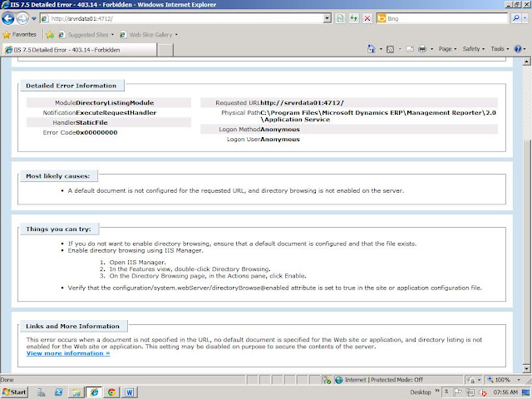Open the search provider dropdown arrow
Screen dimensions: 532x399
pos(525,18)
